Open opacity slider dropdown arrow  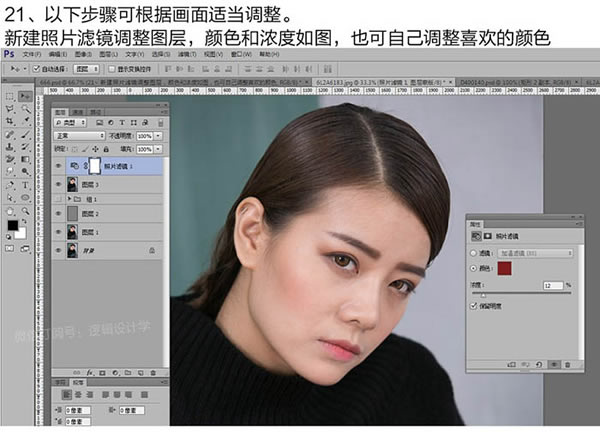[158, 136]
